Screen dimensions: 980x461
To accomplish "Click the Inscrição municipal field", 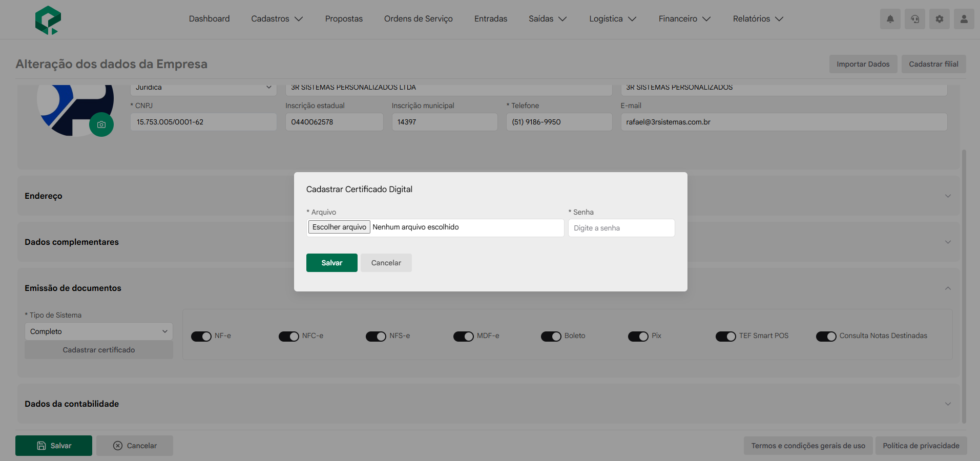I will (445, 122).
